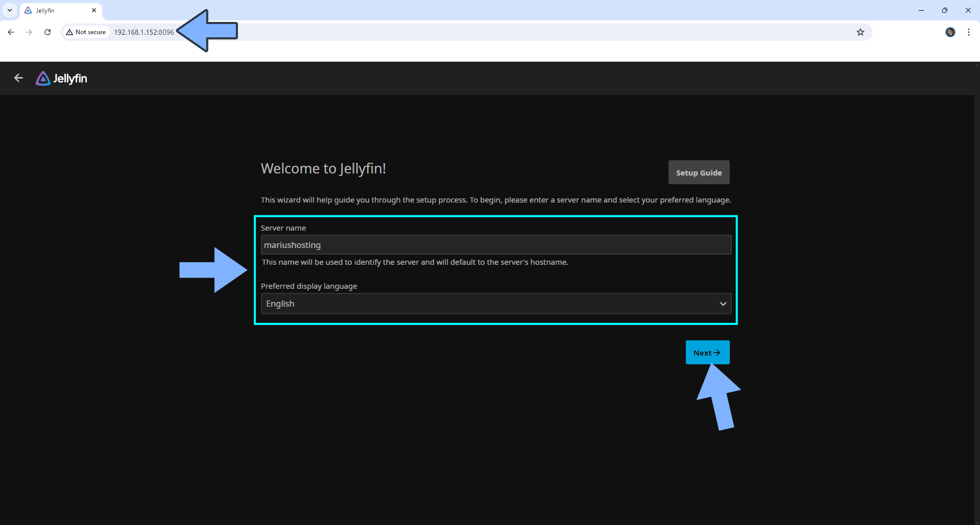Click the Next button
Image resolution: width=980 pixels, height=525 pixels.
(707, 353)
